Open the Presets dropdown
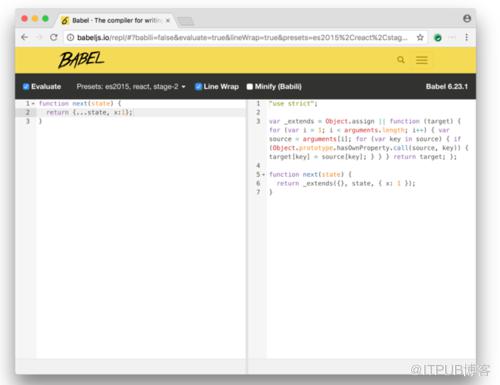The image size is (500, 385). (x=131, y=87)
